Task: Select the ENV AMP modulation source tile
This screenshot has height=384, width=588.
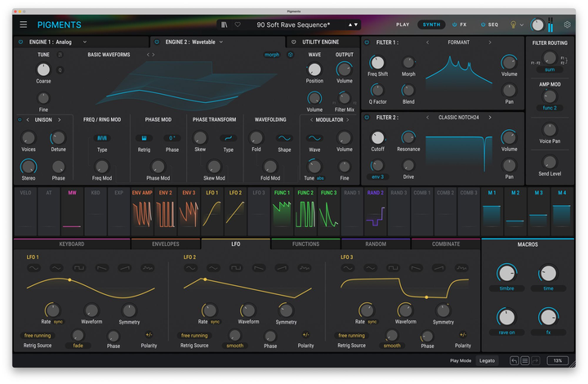Action: pyautogui.click(x=142, y=212)
